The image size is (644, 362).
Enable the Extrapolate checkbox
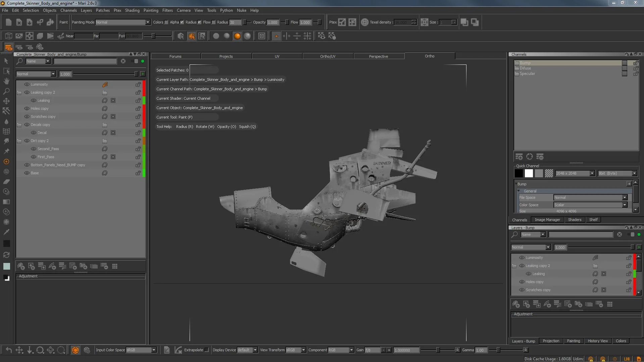207,350
